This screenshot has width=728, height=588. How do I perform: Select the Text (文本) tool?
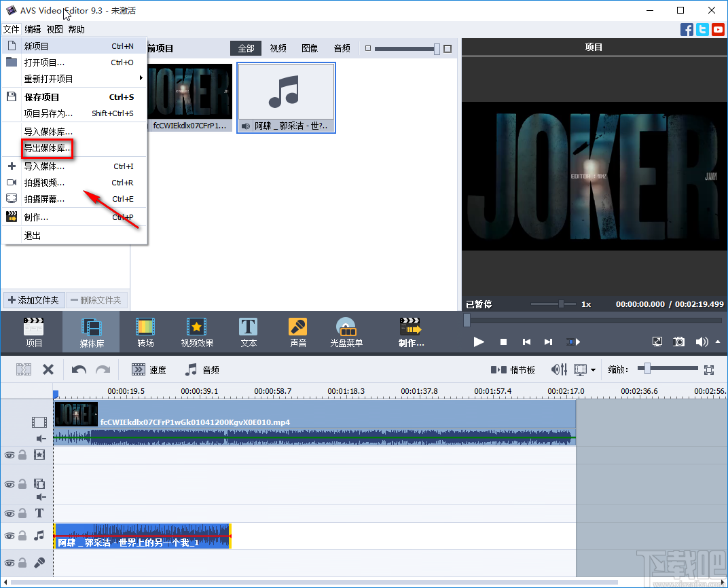coord(248,331)
